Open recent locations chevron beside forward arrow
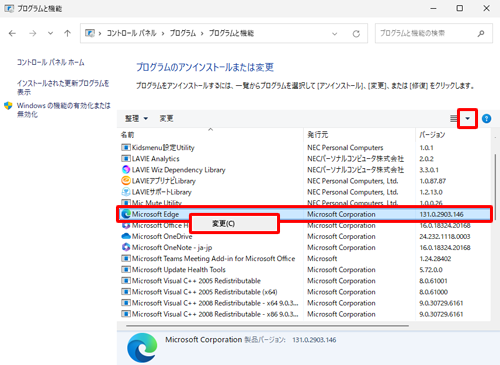This screenshot has height=365, width=500. (x=50, y=33)
